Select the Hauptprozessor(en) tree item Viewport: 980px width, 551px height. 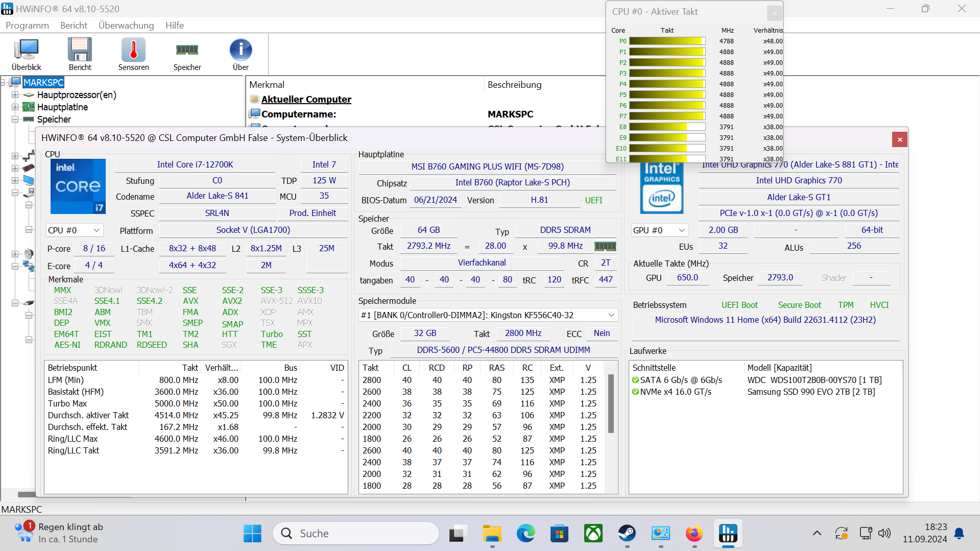point(77,95)
